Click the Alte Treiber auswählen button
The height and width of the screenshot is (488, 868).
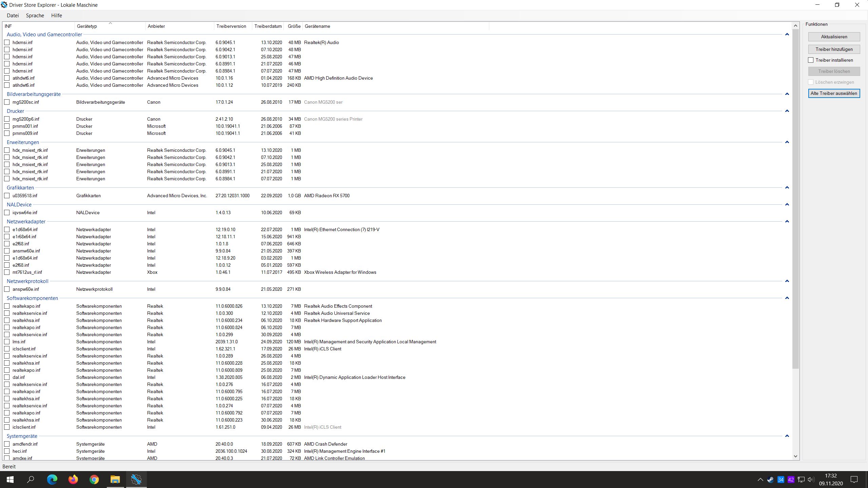[x=834, y=93]
